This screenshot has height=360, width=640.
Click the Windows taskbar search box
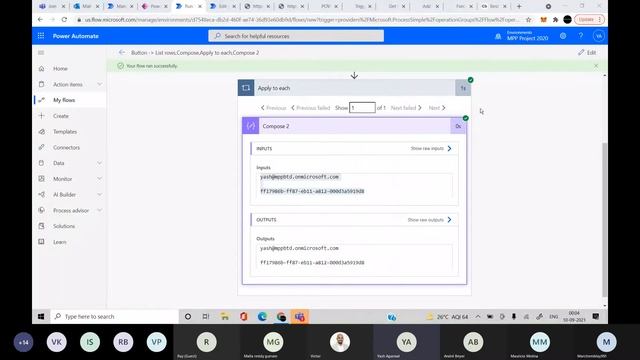pyautogui.click(x=114, y=316)
